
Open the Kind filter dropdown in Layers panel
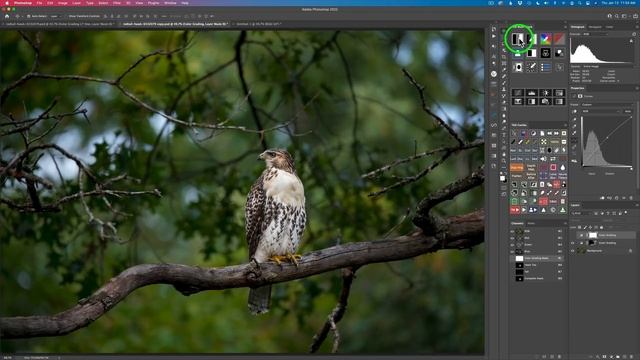[x=582, y=213]
